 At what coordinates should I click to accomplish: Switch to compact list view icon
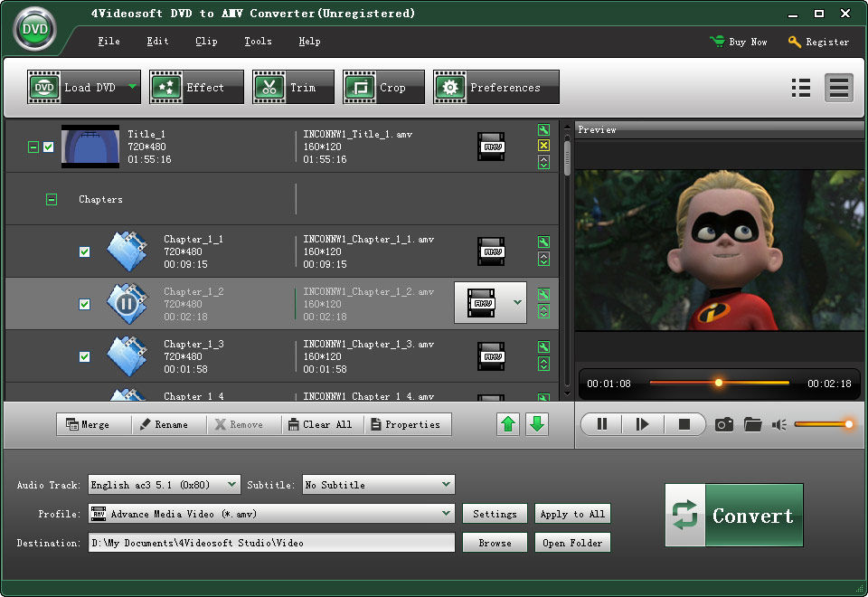coord(801,88)
